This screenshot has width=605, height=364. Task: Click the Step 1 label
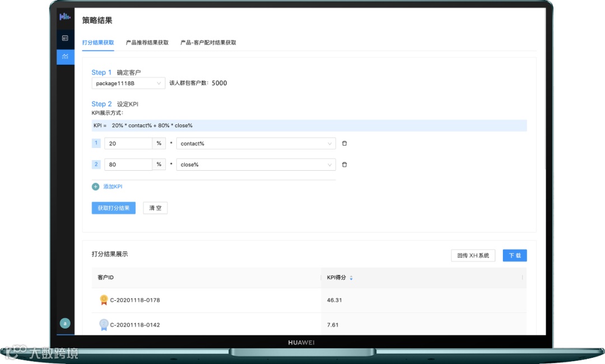pyautogui.click(x=101, y=72)
